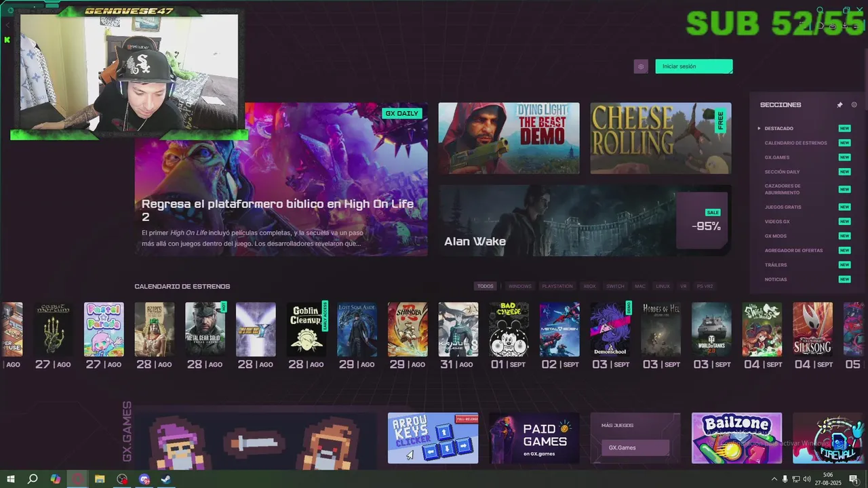Click GX.Games button under Más juegos

tap(635, 447)
